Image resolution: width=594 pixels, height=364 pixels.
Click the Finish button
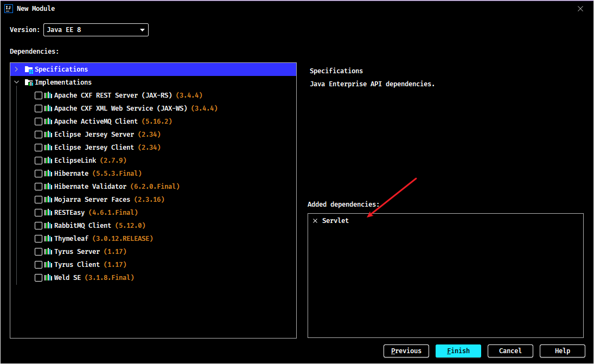pyautogui.click(x=458, y=351)
